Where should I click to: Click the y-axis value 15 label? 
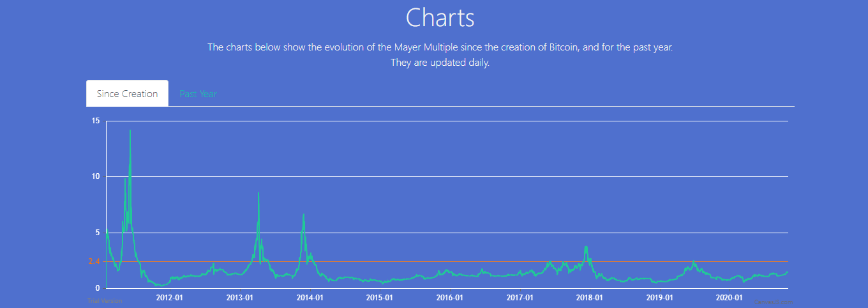coord(96,121)
